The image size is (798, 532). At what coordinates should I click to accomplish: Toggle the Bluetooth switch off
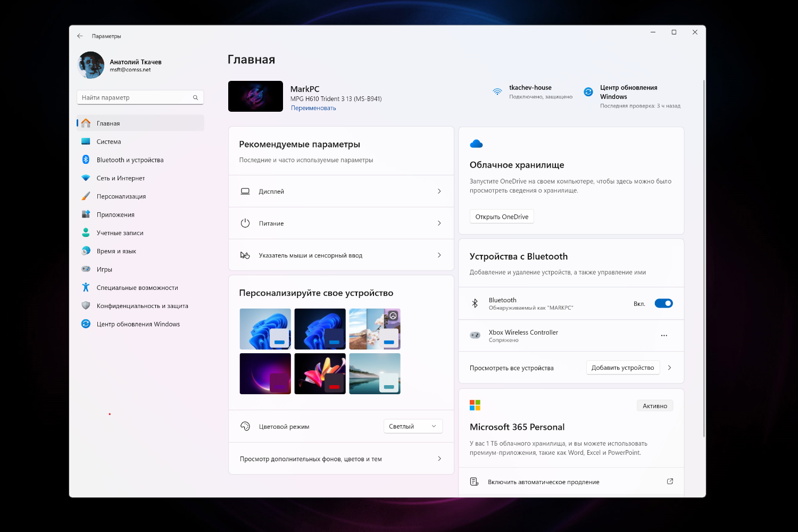[663, 303]
